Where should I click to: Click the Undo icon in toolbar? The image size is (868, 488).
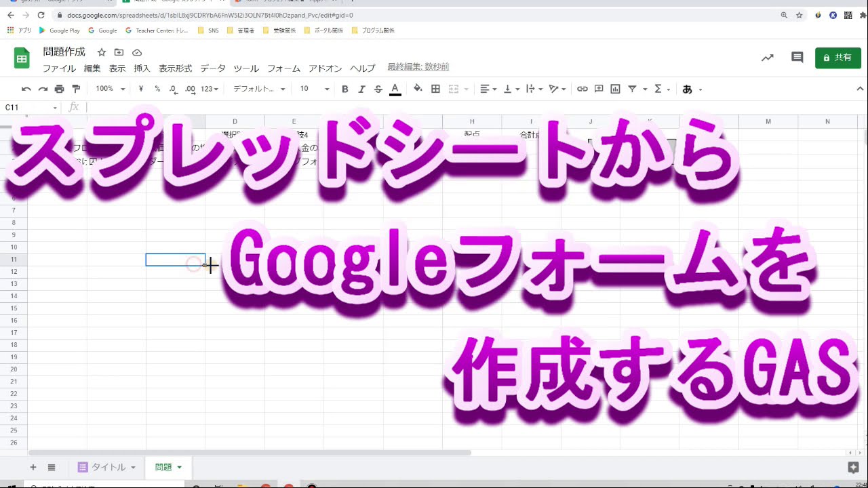point(26,89)
